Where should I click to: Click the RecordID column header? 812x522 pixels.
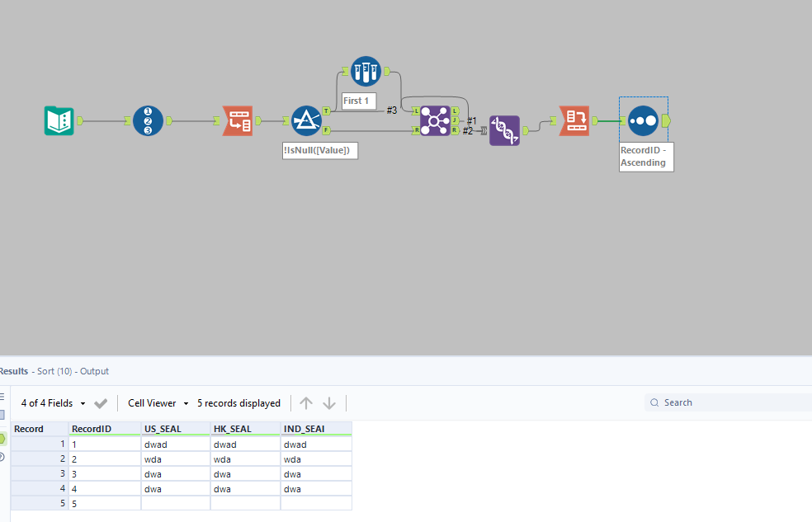[105, 429]
